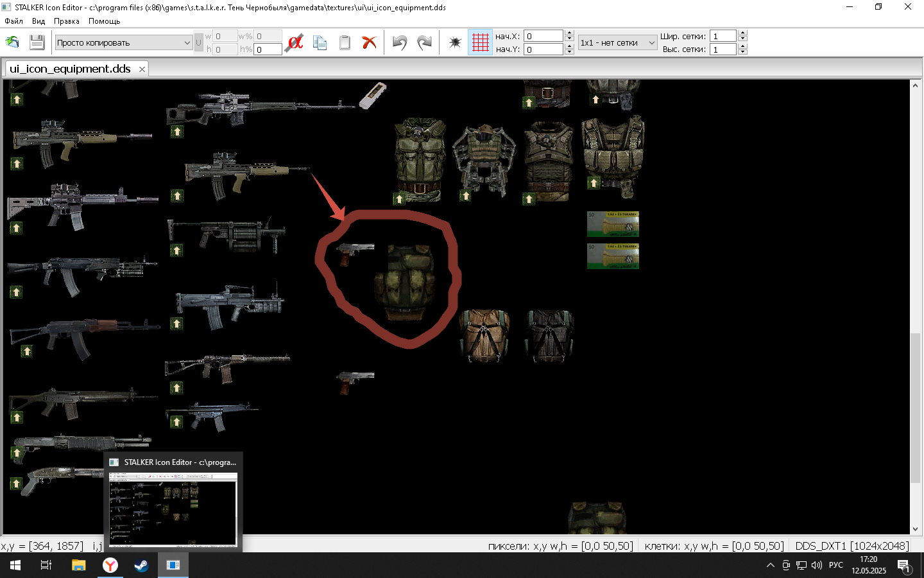Click the vertical scrollbar up arrow

[x=915, y=85]
